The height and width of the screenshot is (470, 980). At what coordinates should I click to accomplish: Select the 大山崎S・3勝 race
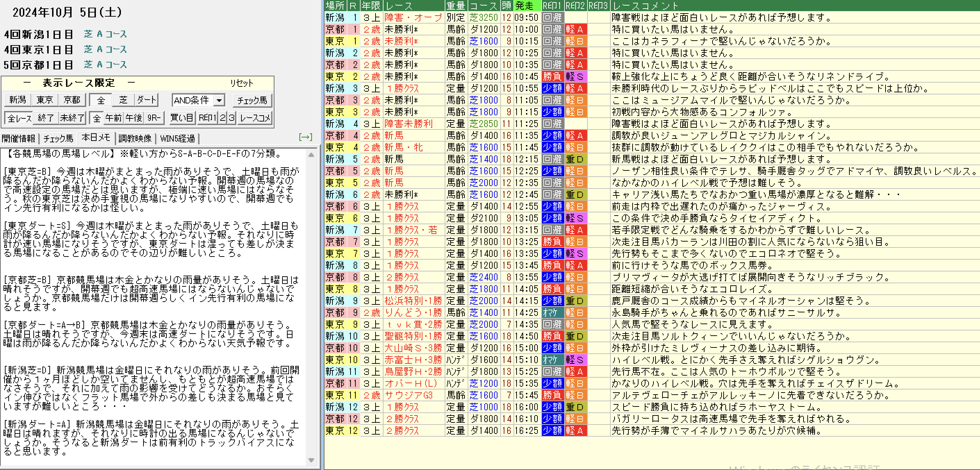coord(413,348)
